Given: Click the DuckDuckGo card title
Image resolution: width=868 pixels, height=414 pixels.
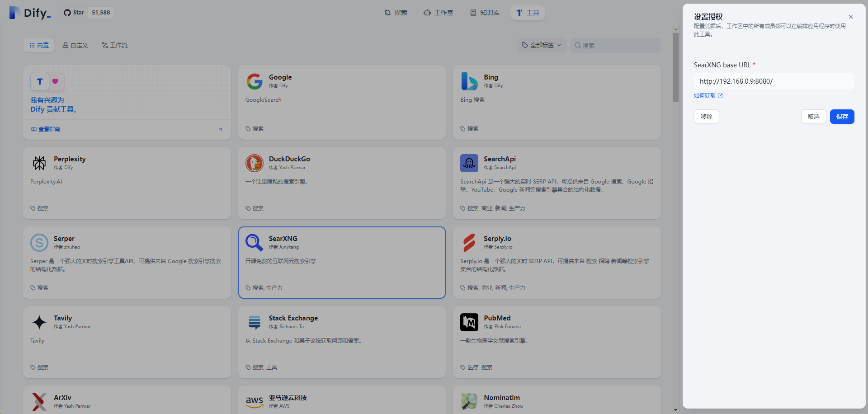Looking at the screenshot, I should (x=289, y=159).
